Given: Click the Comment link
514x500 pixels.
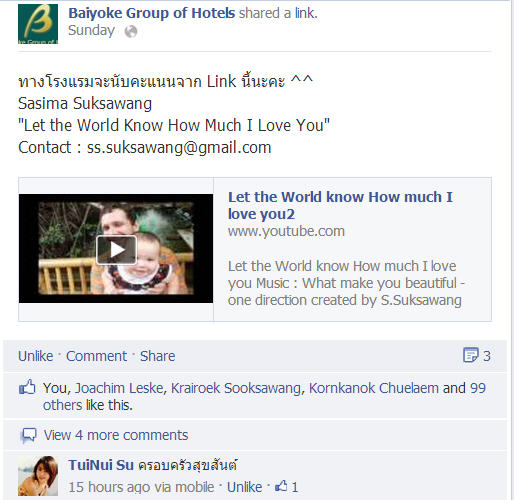Looking at the screenshot, I should click(x=96, y=356).
